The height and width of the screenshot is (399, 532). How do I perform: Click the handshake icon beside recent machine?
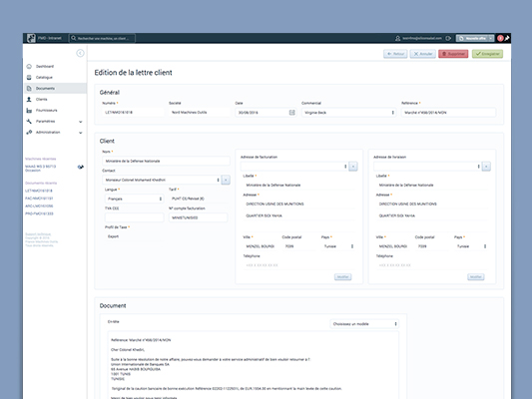(81, 167)
